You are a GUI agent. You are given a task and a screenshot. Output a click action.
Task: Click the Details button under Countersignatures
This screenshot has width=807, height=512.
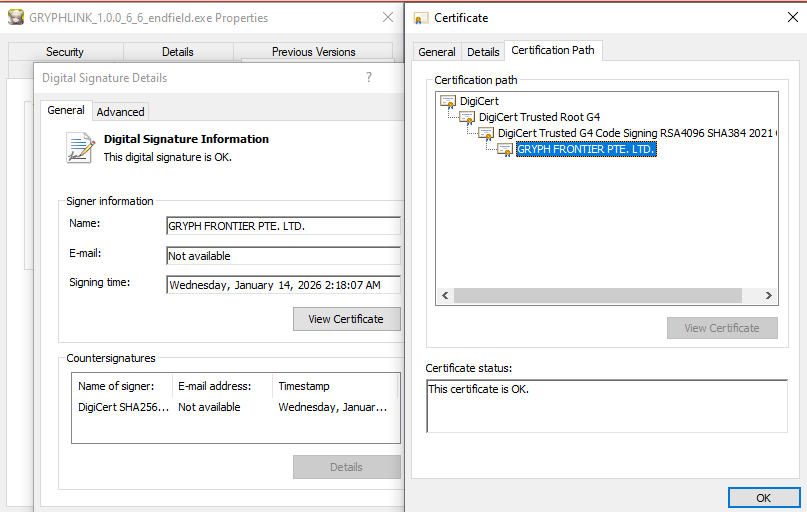pyautogui.click(x=346, y=467)
